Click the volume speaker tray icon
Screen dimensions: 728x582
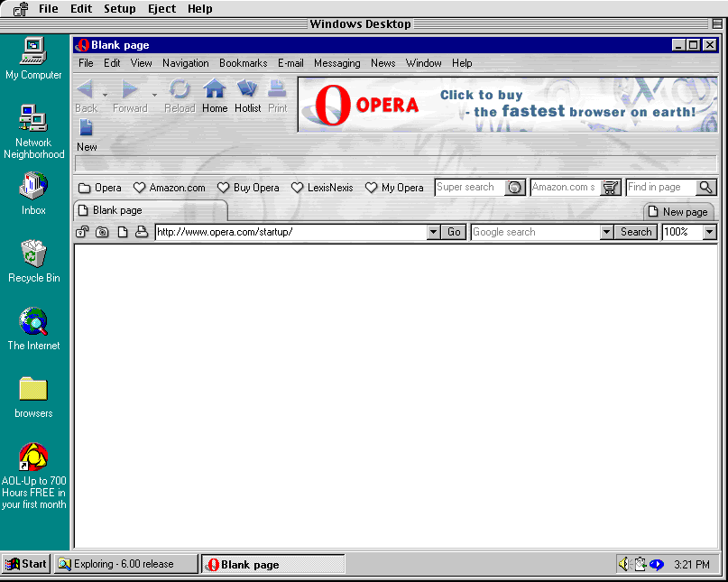pos(623,564)
